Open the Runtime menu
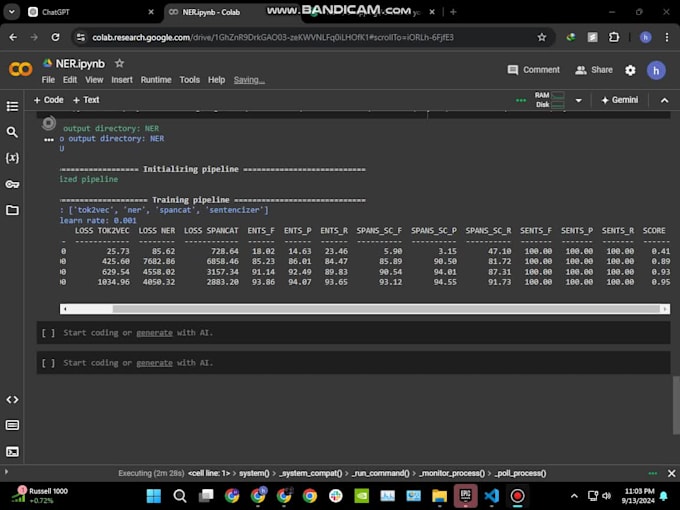This screenshot has width=680, height=510. tap(155, 80)
